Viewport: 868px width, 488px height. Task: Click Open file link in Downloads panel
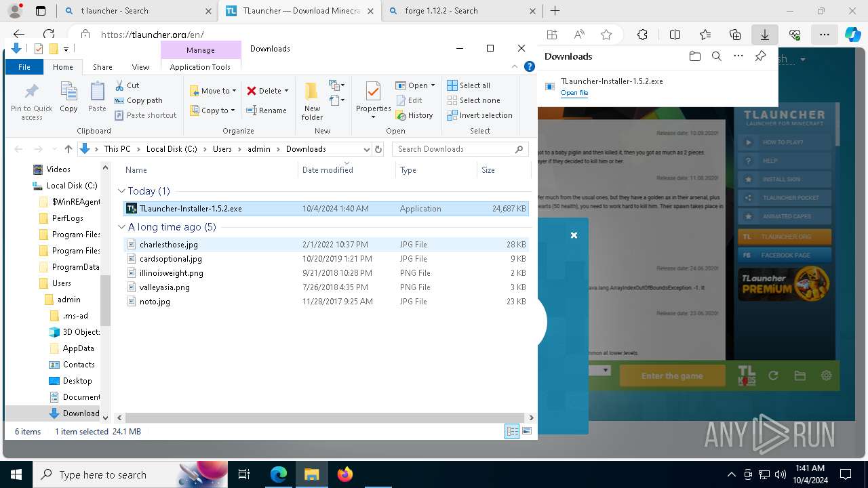coord(574,93)
